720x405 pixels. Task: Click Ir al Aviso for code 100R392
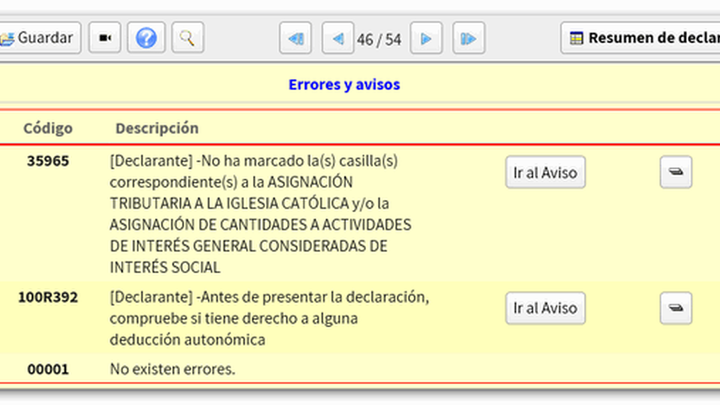point(545,308)
